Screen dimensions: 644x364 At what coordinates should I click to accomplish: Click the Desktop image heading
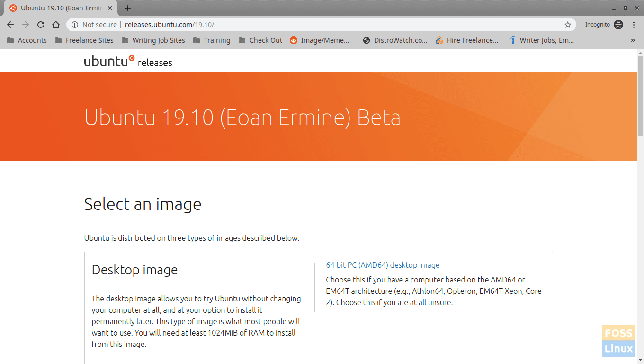click(134, 270)
